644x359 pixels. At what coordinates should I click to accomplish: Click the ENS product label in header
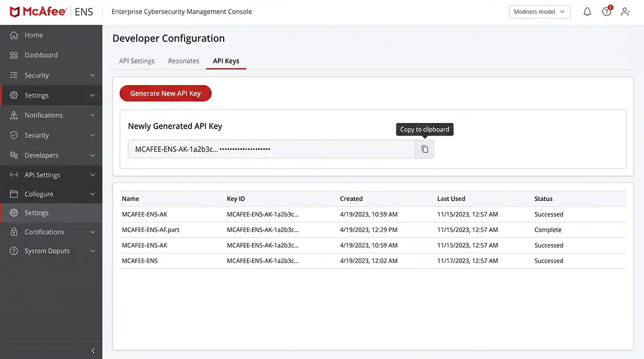84,12
